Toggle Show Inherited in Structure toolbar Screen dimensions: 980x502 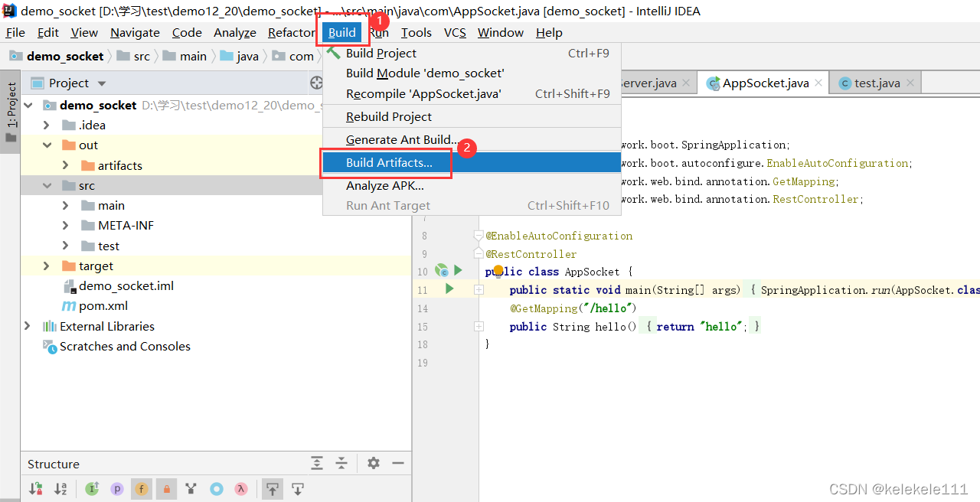click(x=92, y=488)
